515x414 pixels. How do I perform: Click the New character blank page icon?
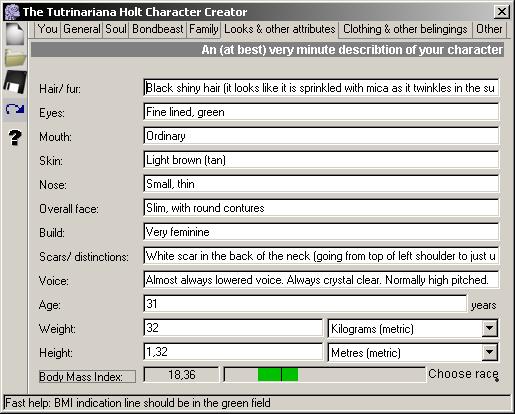click(15, 34)
